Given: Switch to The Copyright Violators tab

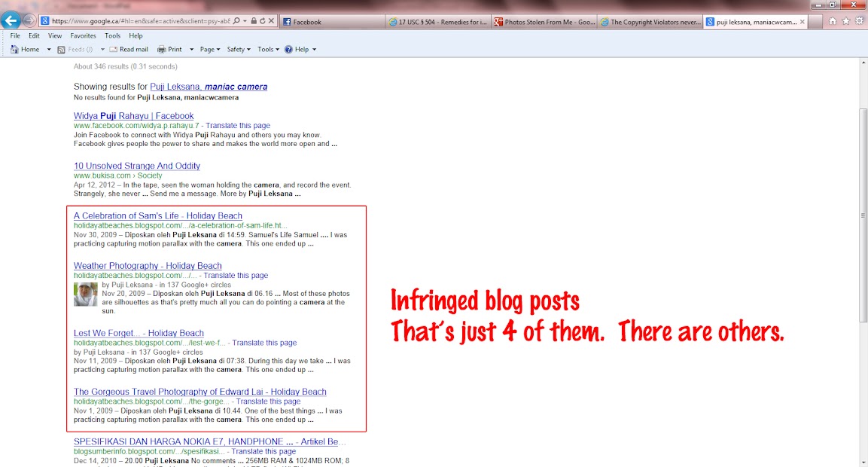Looking at the screenshot, I should click(x=650, y=22).
